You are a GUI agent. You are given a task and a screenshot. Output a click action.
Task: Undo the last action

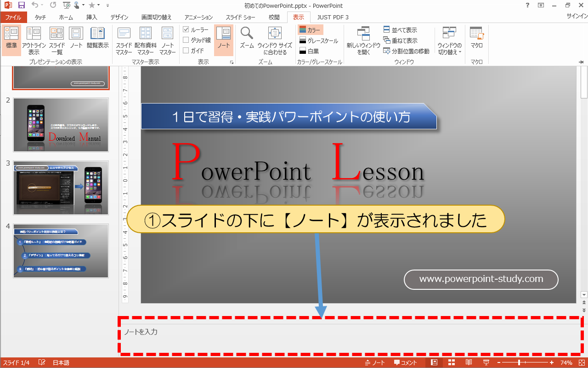click(x=35, y=6)
